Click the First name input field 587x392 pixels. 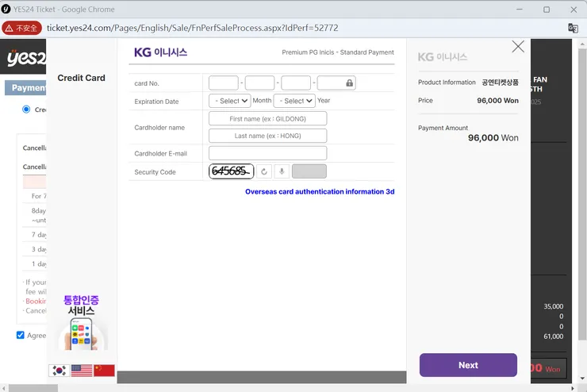(267, 119)
